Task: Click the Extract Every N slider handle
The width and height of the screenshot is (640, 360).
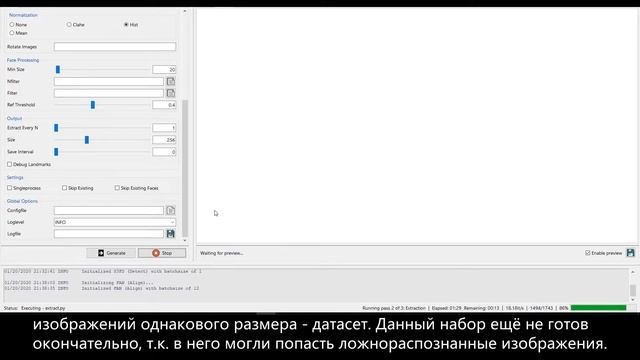Action: pyautogui.click(x=56, y=128)
